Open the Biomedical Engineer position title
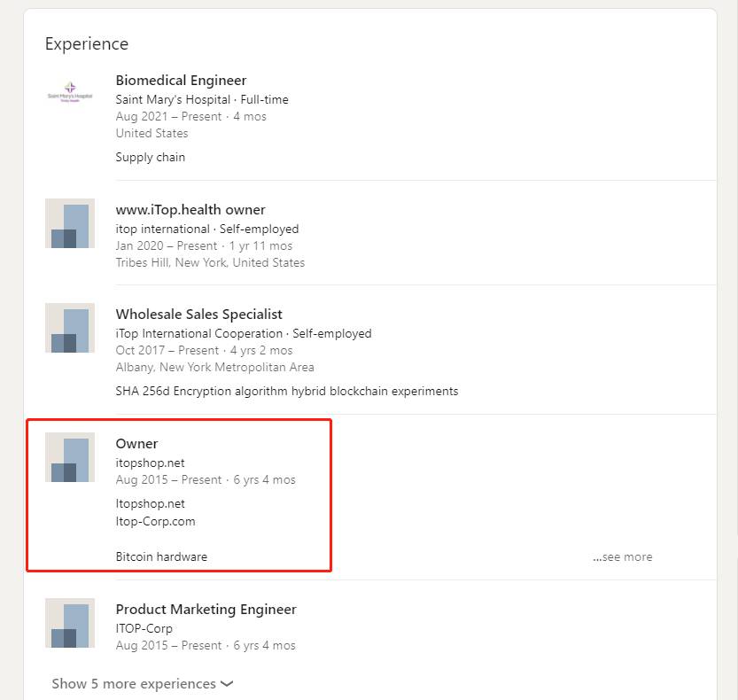 [181, 81]
